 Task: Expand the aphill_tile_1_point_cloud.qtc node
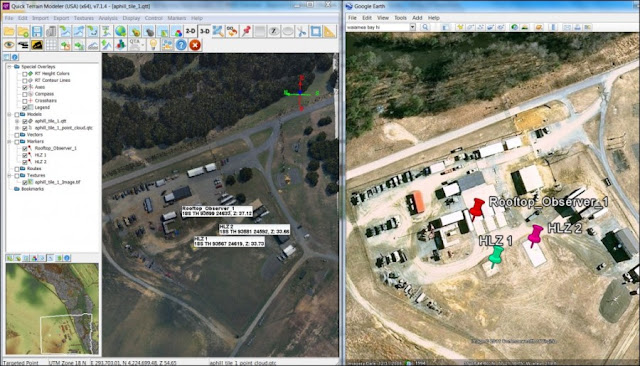(17, 128)
